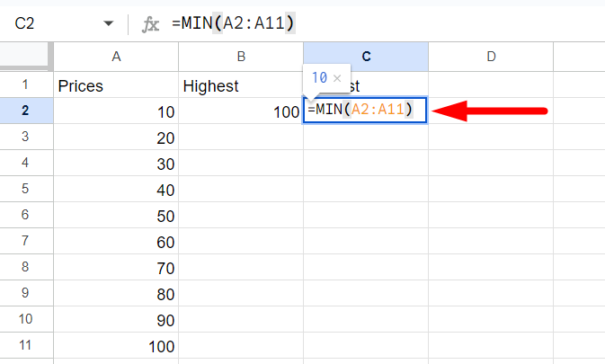Select the column B header
605x364 pixels.
point(241,57)
